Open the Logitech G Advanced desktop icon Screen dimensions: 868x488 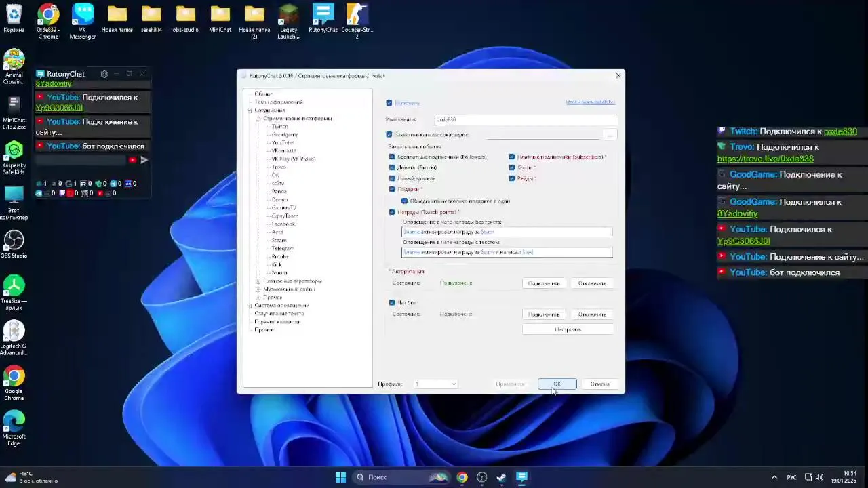pyautogui.click(x=14, y=339)
